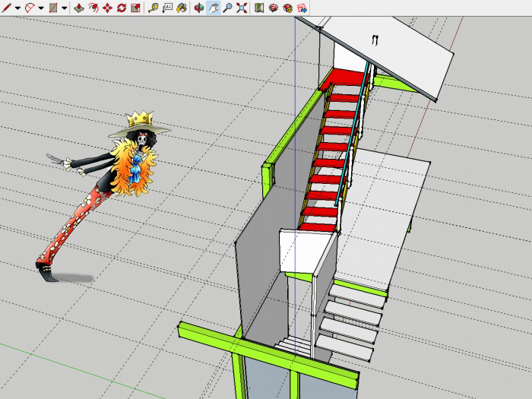The width and height of the screenshot is (532, 399).
Task: Select the Offset tool
Action: pyautogui.click(x=93, y=8)
